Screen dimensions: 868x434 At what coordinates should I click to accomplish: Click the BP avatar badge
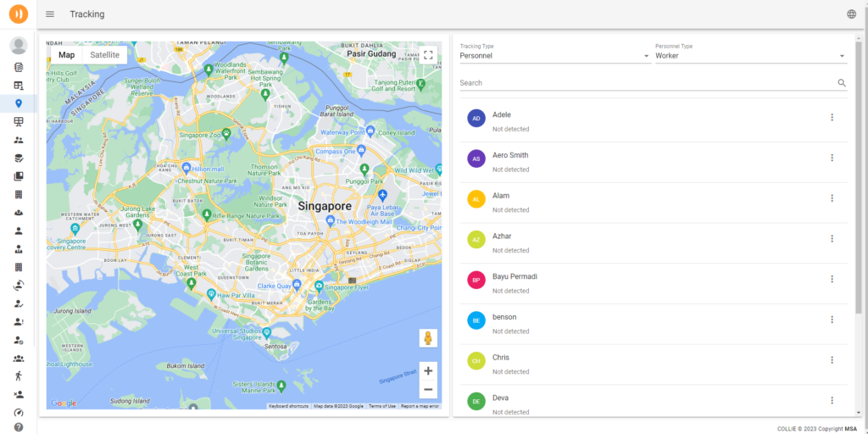coord(476,280)
